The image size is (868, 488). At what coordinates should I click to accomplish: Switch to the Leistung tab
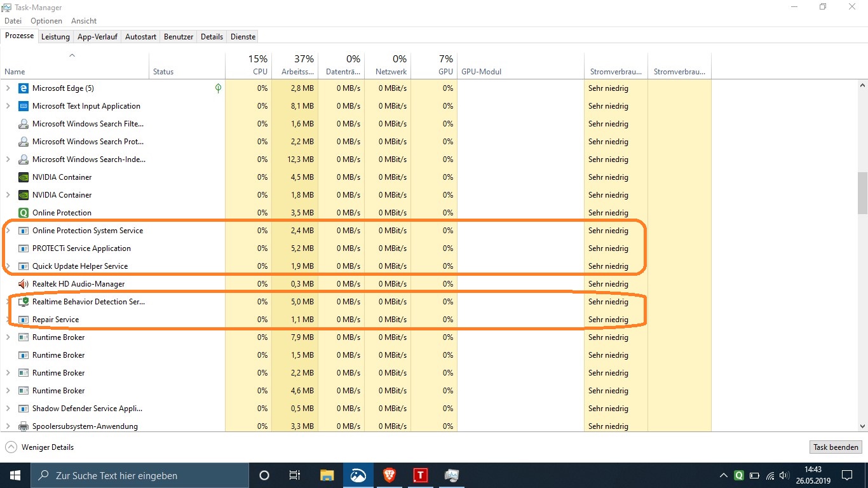55,37
